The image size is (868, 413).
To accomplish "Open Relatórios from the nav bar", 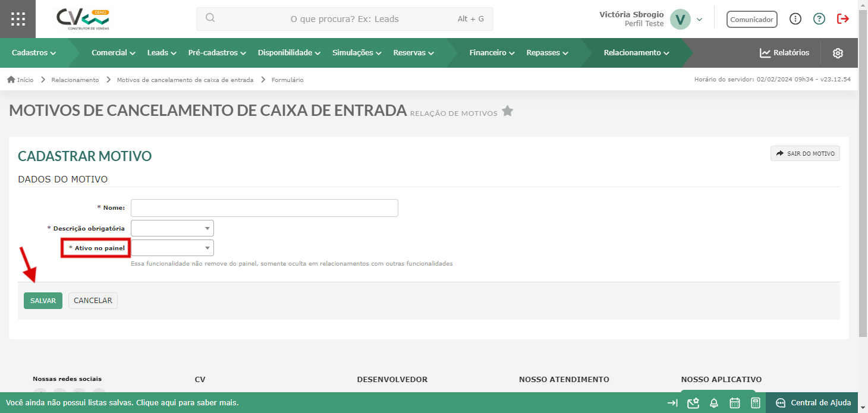I will click(x=784, y=53).
